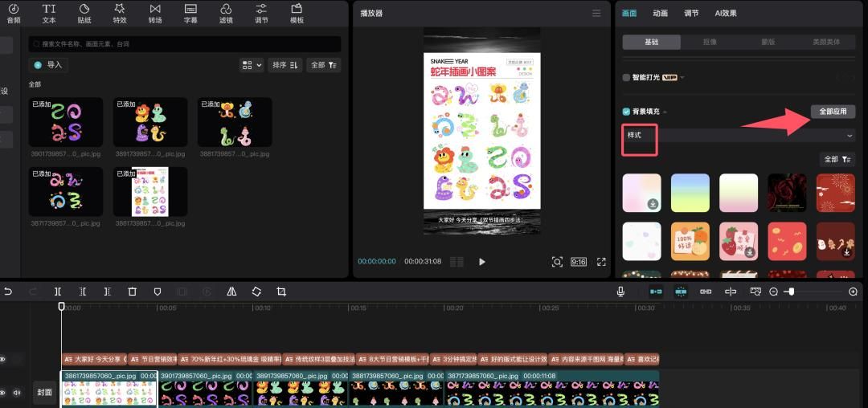Click the focus frame icon in player

[x=557, y=262]
